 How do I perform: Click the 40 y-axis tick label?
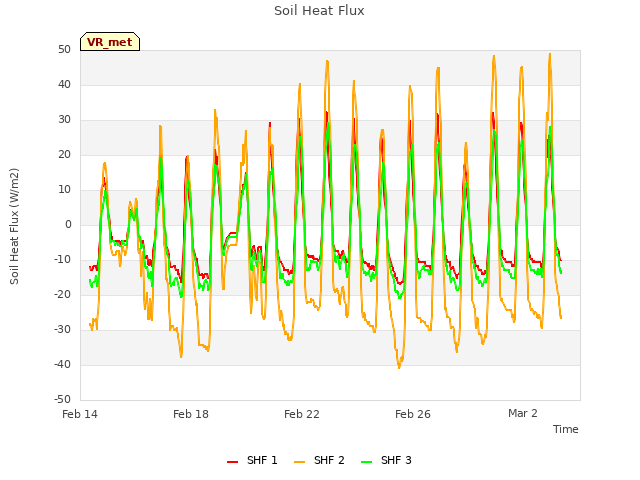click(64, 84)
